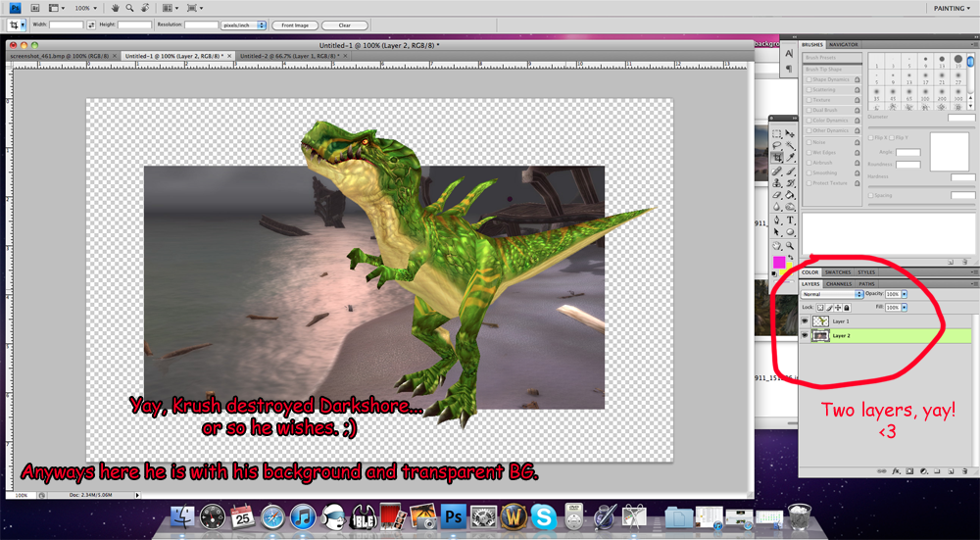This screenshot has height=540, width=980.
Task: Select the Healing Brush tool
Action: pyautogui.click(x=776, y=172)
